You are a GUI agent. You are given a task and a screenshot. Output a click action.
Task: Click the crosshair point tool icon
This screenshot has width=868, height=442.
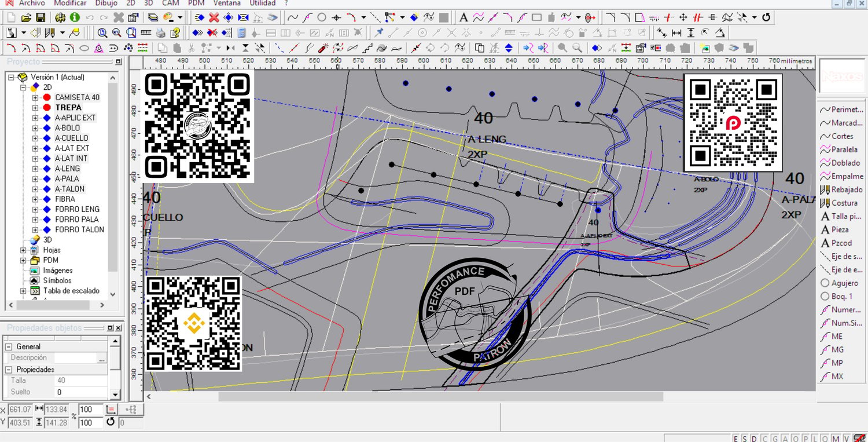[x=336, y=17]
